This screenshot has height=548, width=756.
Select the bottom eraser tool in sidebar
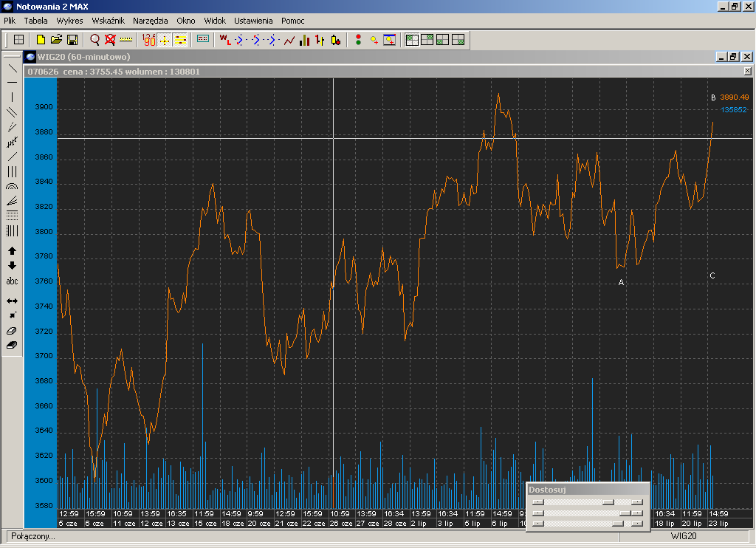pos(12,345)
